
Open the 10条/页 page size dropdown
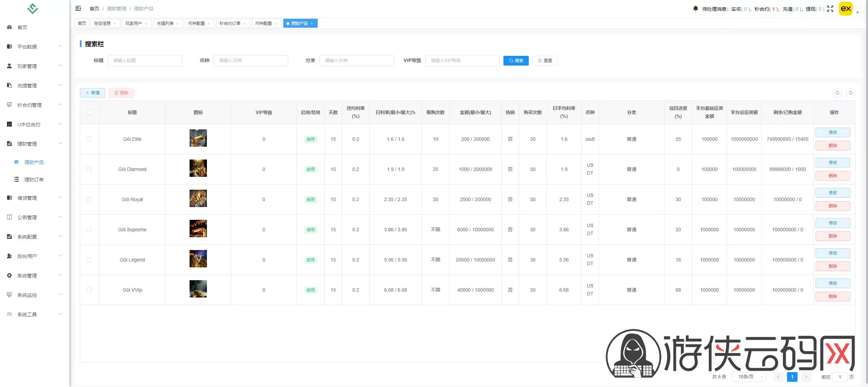tap(749, 377)
